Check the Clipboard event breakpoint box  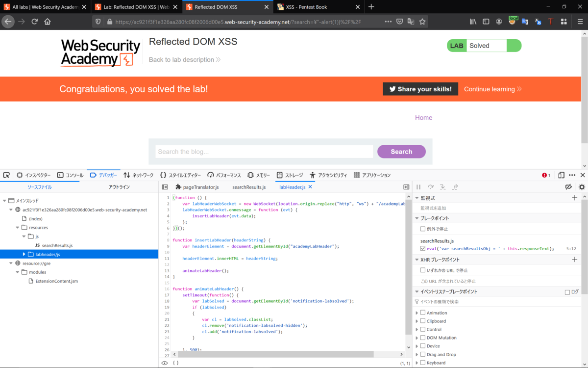423,321
